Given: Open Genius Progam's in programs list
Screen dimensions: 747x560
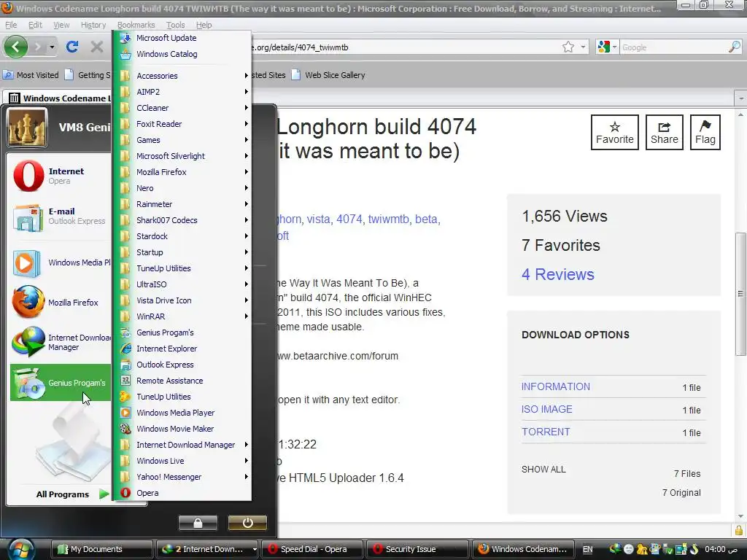Looking at the screenshot, I should tap(181, 332).
